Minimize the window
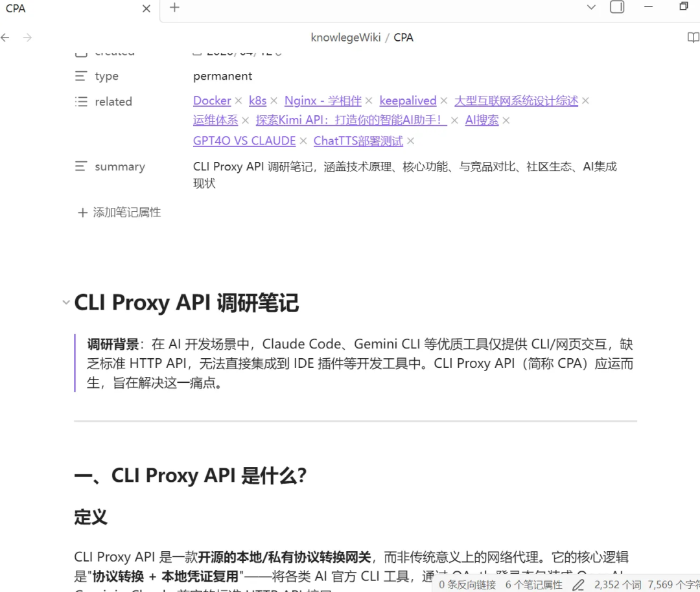This screenshot has height=592, width=700. [x=648, y=6]
